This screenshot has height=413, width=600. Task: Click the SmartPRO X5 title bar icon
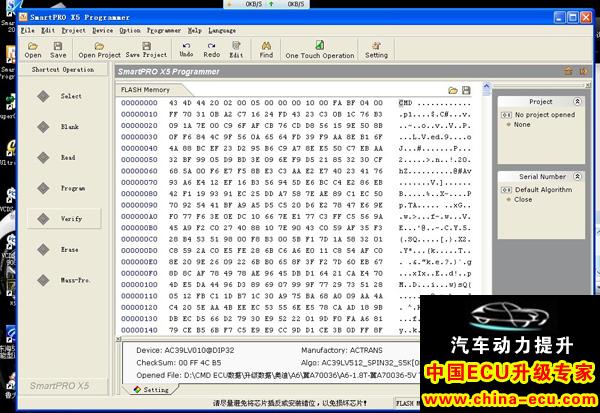(x=23, y=17)
